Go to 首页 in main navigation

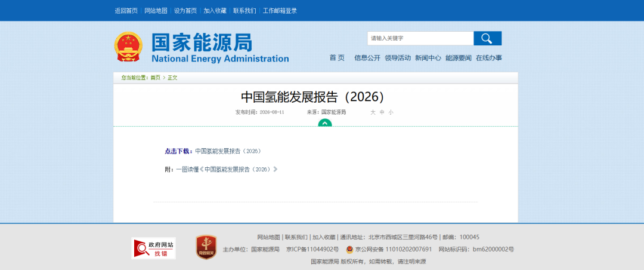coord(337,58)
